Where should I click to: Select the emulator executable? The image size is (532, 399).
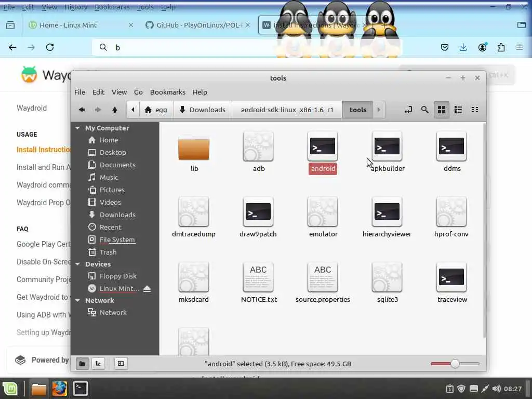click(x=323, y=212)
